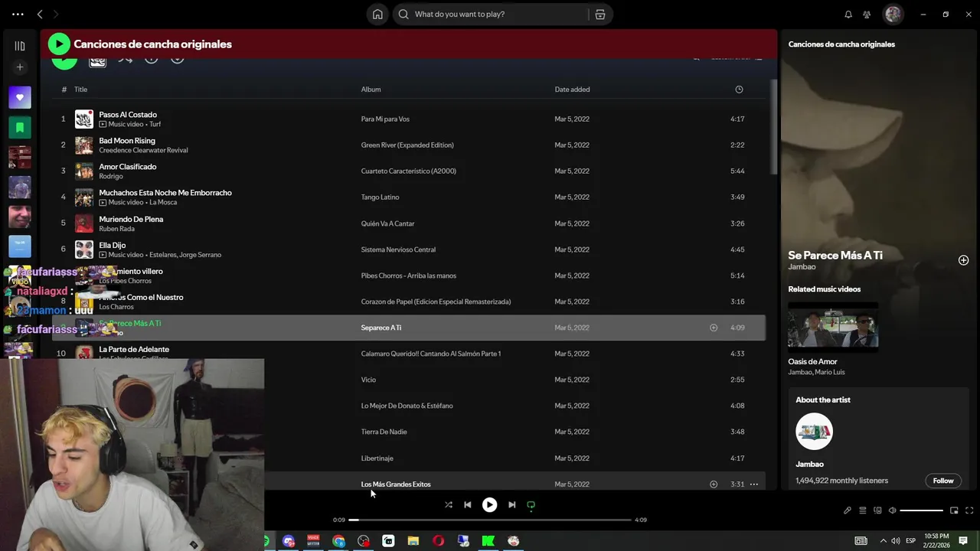980x551 pixels.
Task: Open album Libertinaje
Action: click(377, 458)
